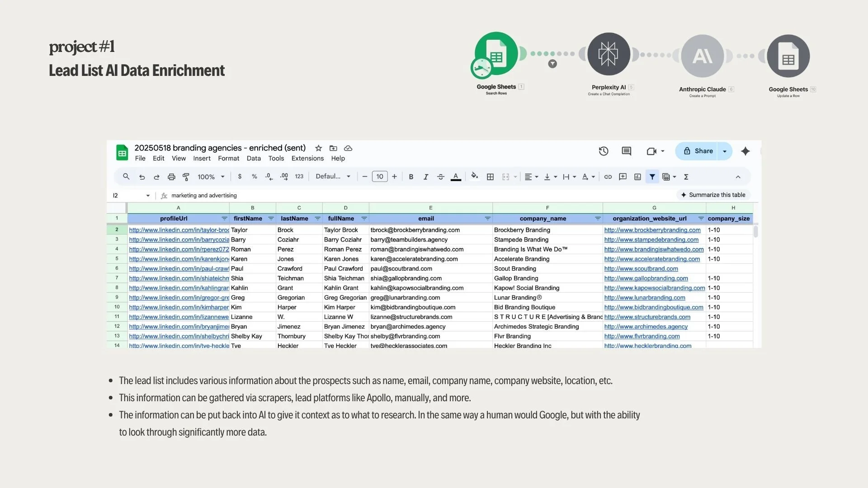This screenshot has width=868, height=488.
Task: Click the borders icon
Action: click(x=490, y=177)
